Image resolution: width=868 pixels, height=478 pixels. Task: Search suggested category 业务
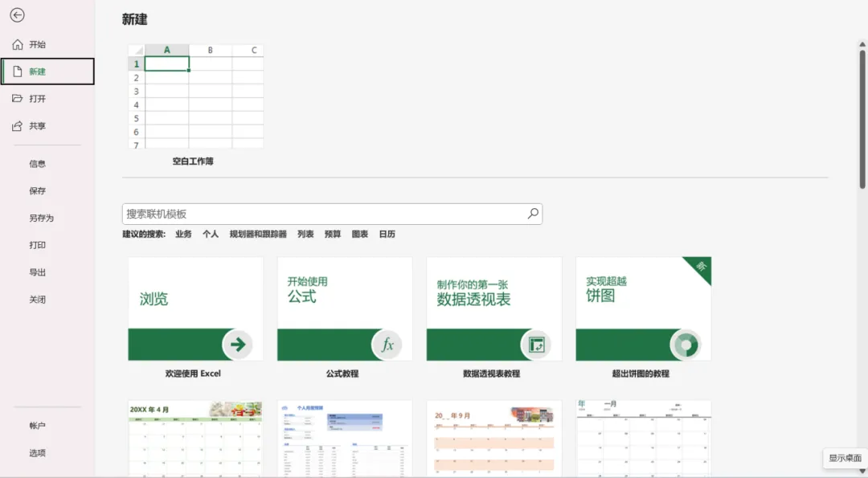tap(183, 234)
